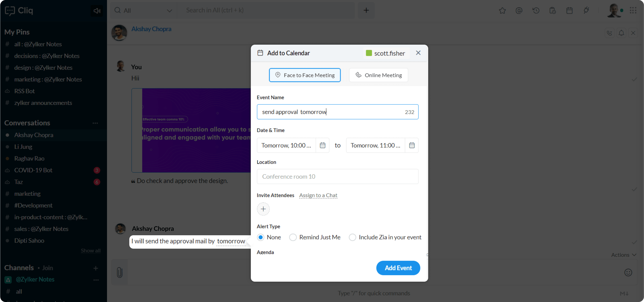Select Remind Just Me alert option
Screen dimensions: 644x302
(x=293, y=237)
